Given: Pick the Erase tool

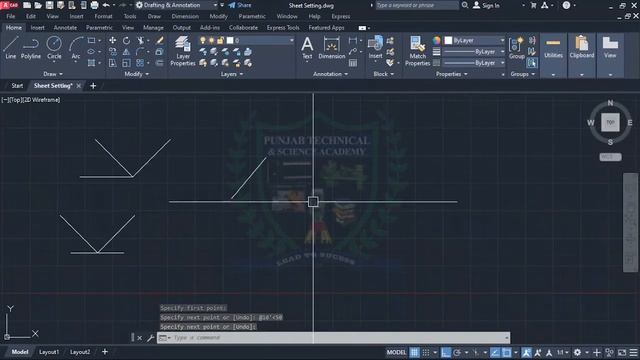Looking at the screenshot, I should 160,40.
